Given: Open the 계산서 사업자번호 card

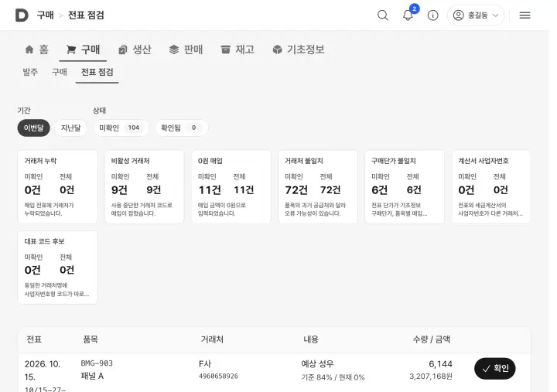Looking at the screenshot, I should (x=492, y=187).
